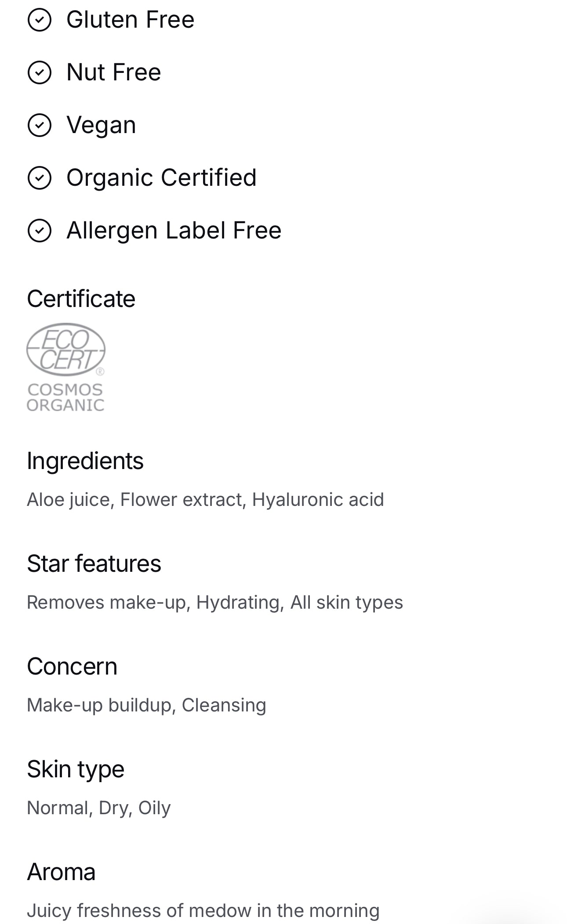Image resolution: width=567 pixels, height=924 pixels.
Task: Select the Organic Certified label
Action: (161, 178)
